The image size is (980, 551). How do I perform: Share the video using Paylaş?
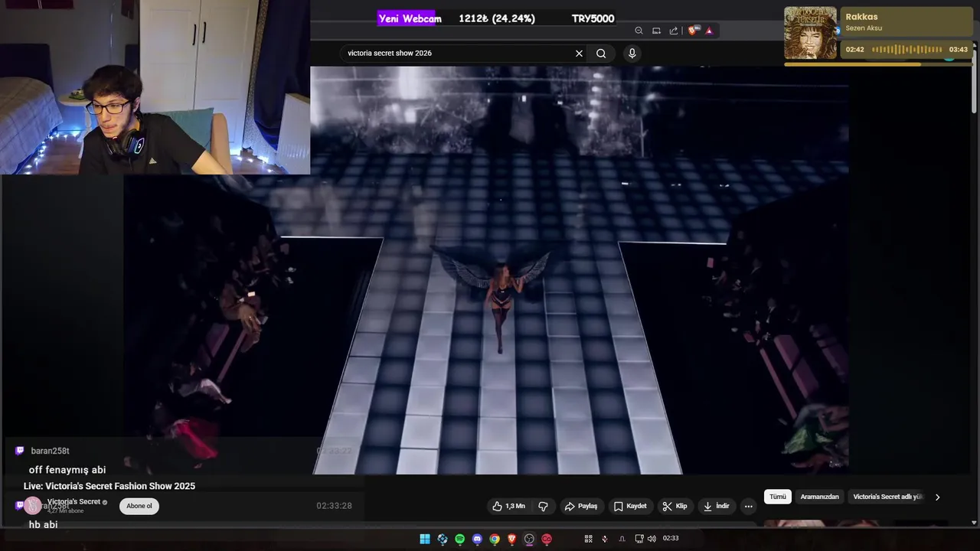(x=581, y=506)
